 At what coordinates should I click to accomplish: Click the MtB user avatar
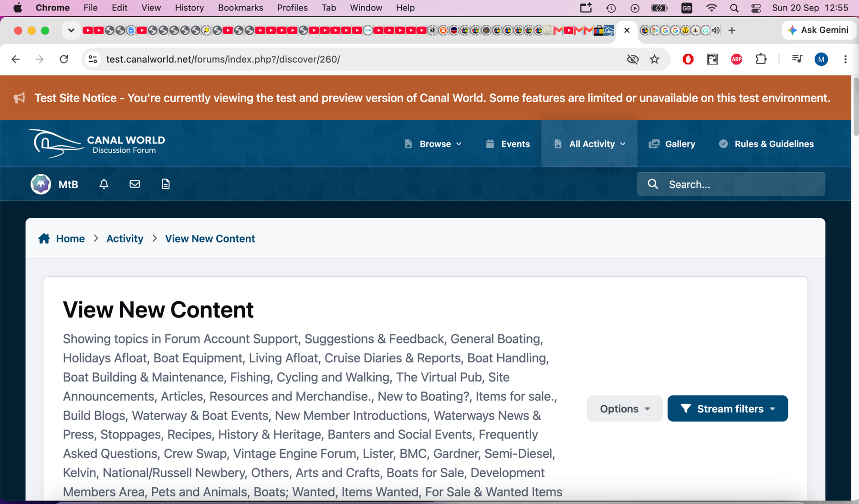pos(41,184)
